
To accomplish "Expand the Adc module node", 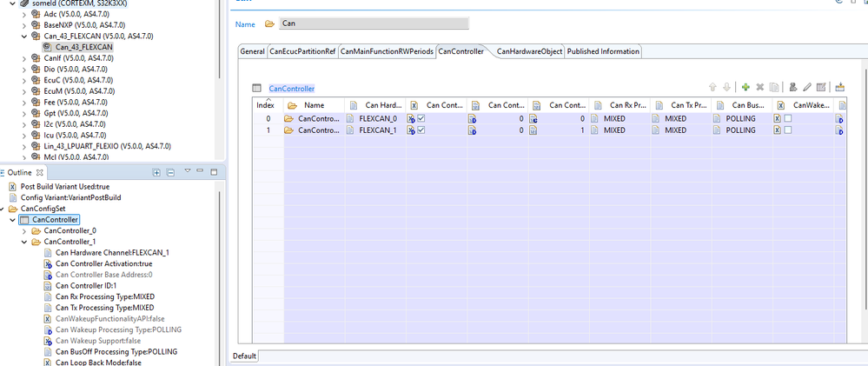I will coord(23,14).
